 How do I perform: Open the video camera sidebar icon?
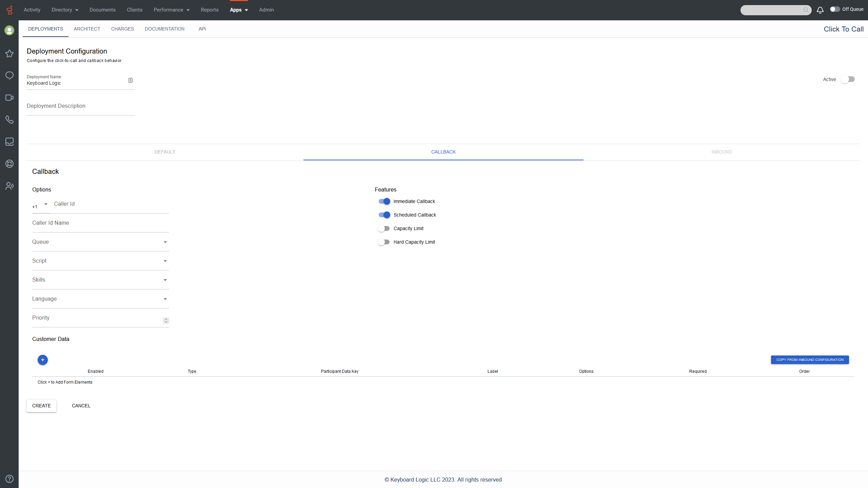[9, 98]
